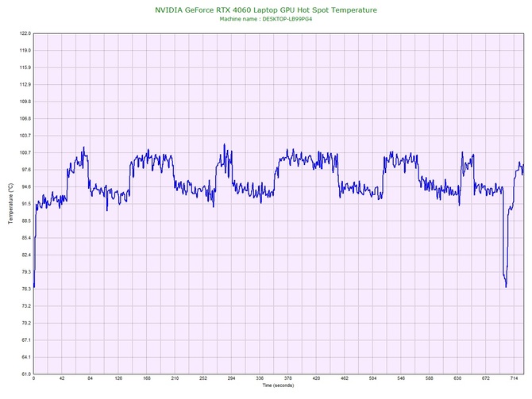Click the 210 x-axis time label
Screen dimensions: 532x399
coord(175,378)
